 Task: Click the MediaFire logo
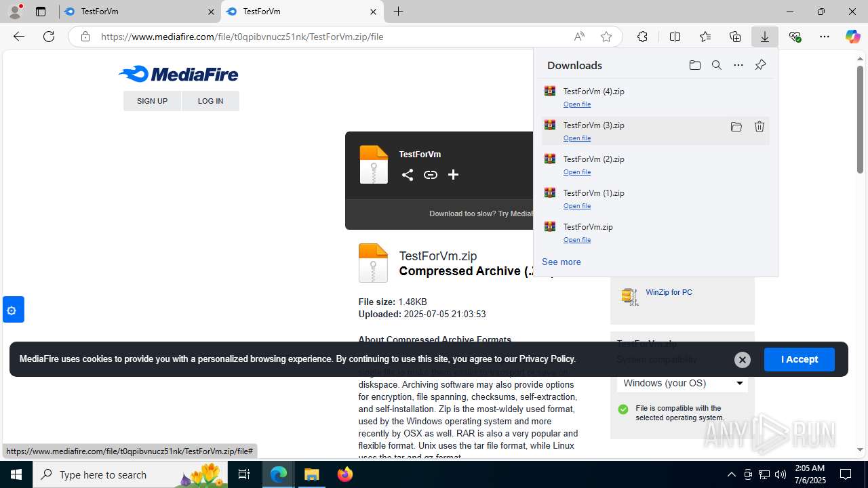178,73
